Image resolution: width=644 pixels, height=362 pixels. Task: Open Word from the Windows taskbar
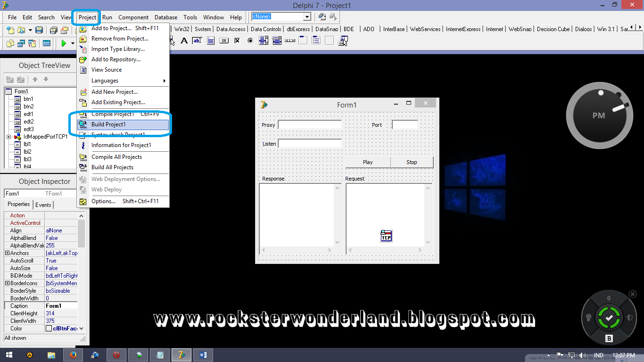203,355
